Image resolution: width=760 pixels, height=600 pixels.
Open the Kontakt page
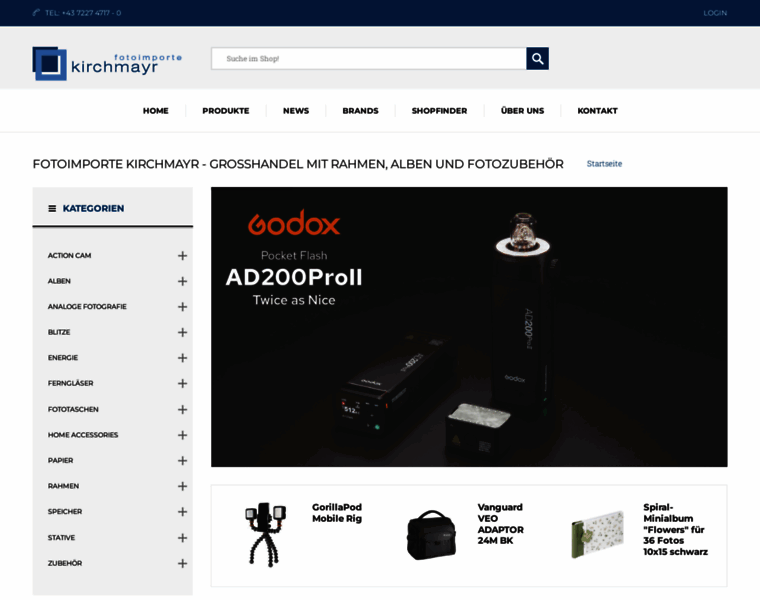tap(598, 111)
